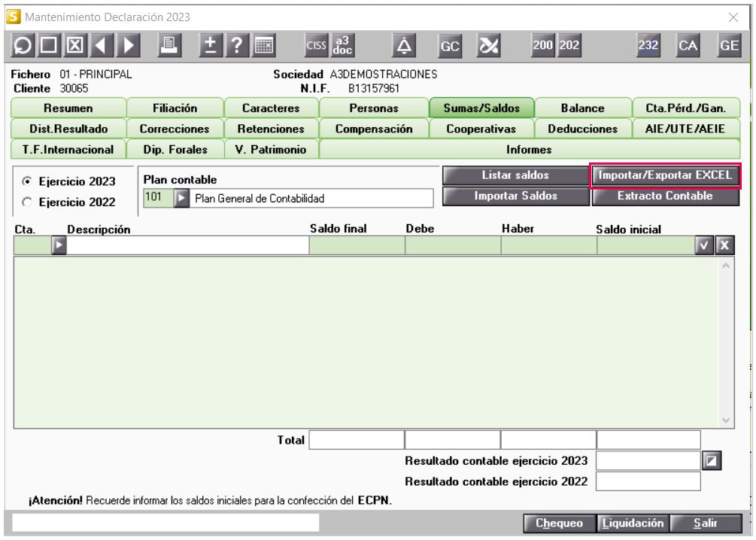This screenshot has width=756, height=540.
Task: Go to next record with right arrow
Action: (128, 46)
